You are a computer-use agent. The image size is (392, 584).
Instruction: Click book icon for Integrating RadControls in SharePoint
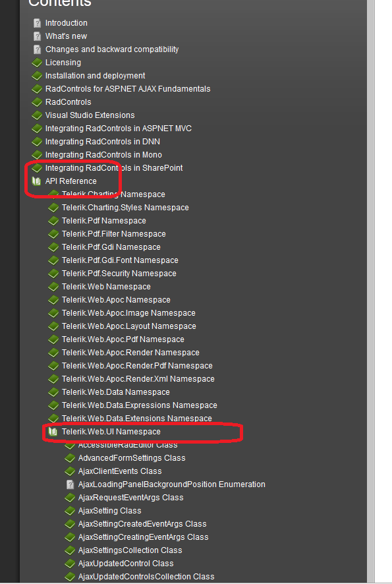click(x=37, y=168)
